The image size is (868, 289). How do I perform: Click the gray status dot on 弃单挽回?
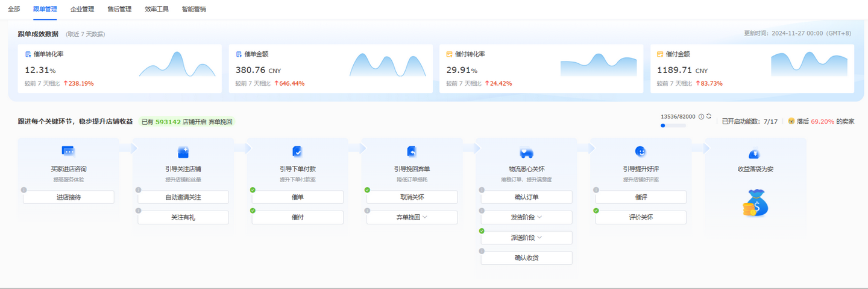tap(367, 211)
